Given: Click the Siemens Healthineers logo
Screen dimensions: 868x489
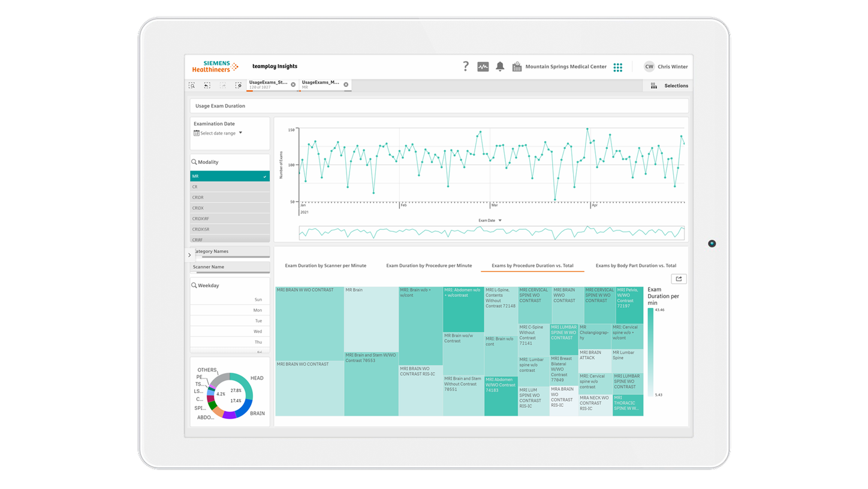Looking at the screenshot, I should coord(215,67).
